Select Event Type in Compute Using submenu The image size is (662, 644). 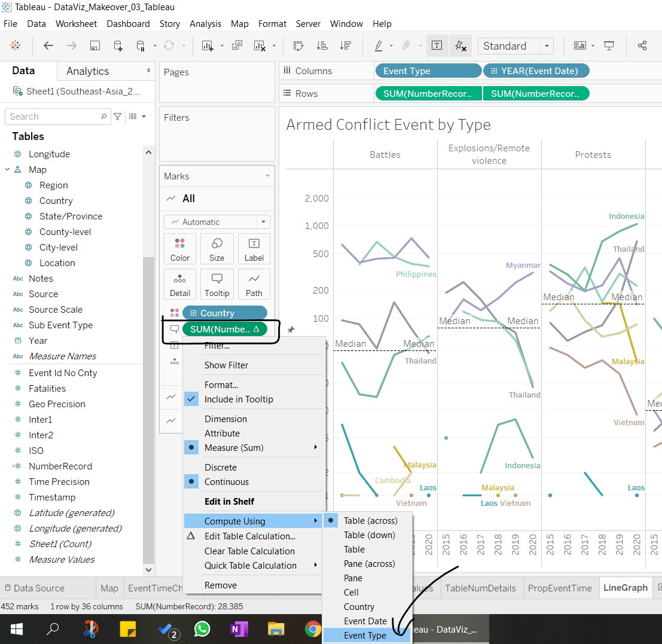tap(365, 636)
